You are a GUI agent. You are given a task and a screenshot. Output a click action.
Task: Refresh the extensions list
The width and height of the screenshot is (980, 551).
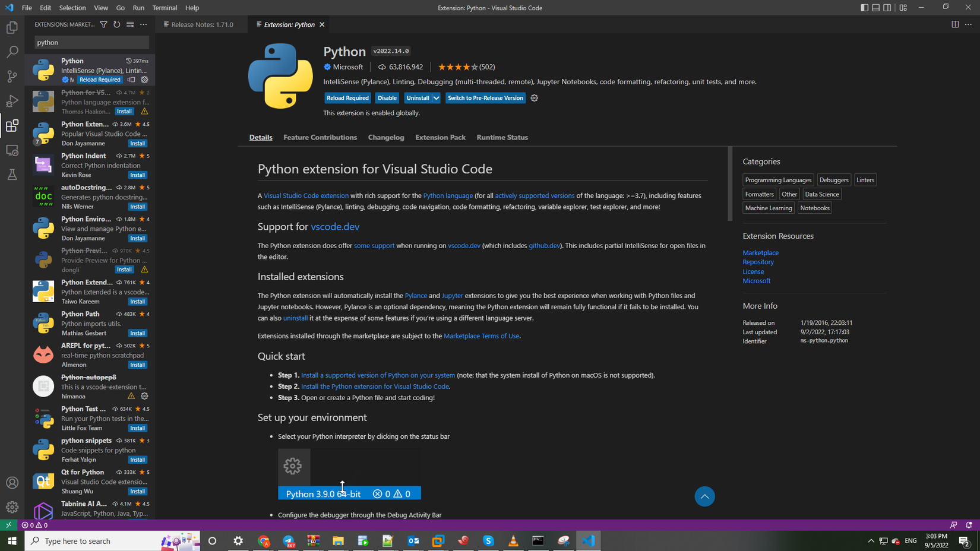tap(117, 24)
